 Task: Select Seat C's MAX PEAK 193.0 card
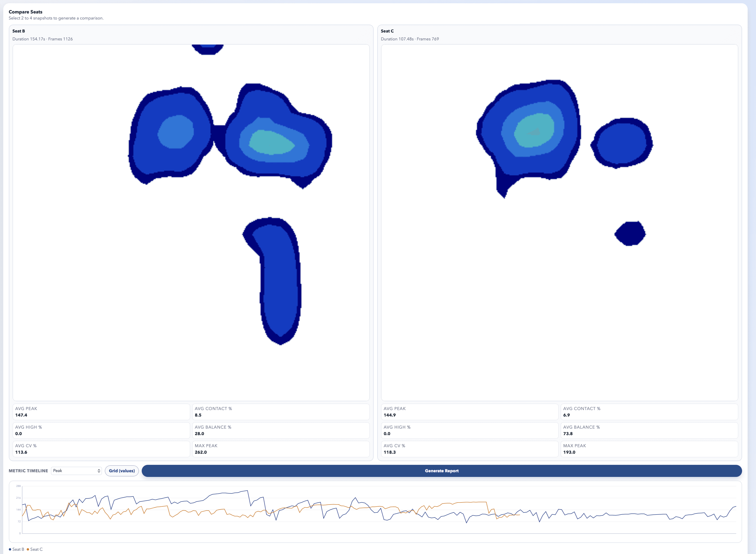pos(649,449)
